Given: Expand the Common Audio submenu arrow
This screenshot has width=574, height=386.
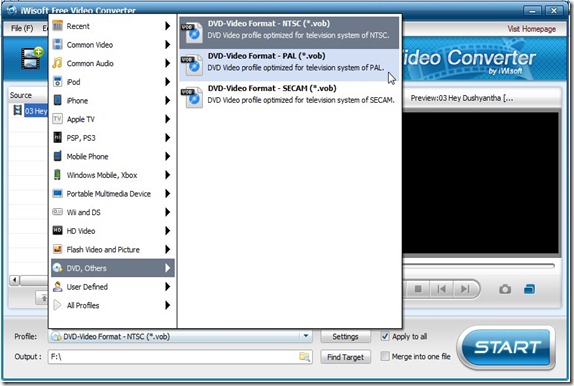Looking at the screenshot, I should pyautogui.click(x=167, y=63).
